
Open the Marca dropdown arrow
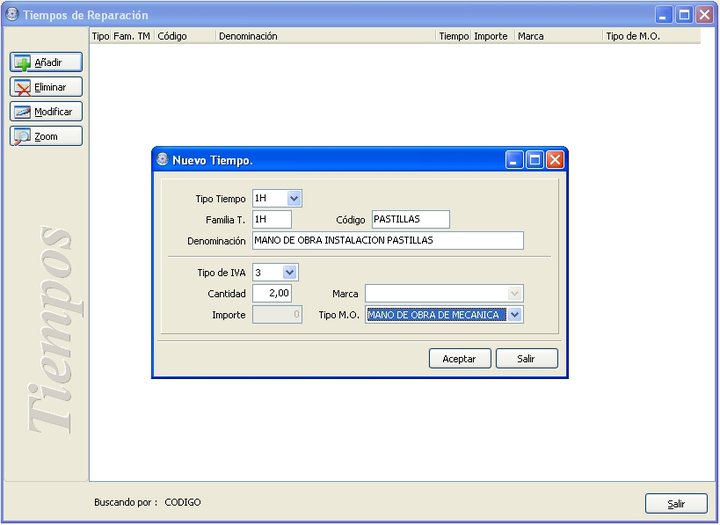click(x=515, y=293)
